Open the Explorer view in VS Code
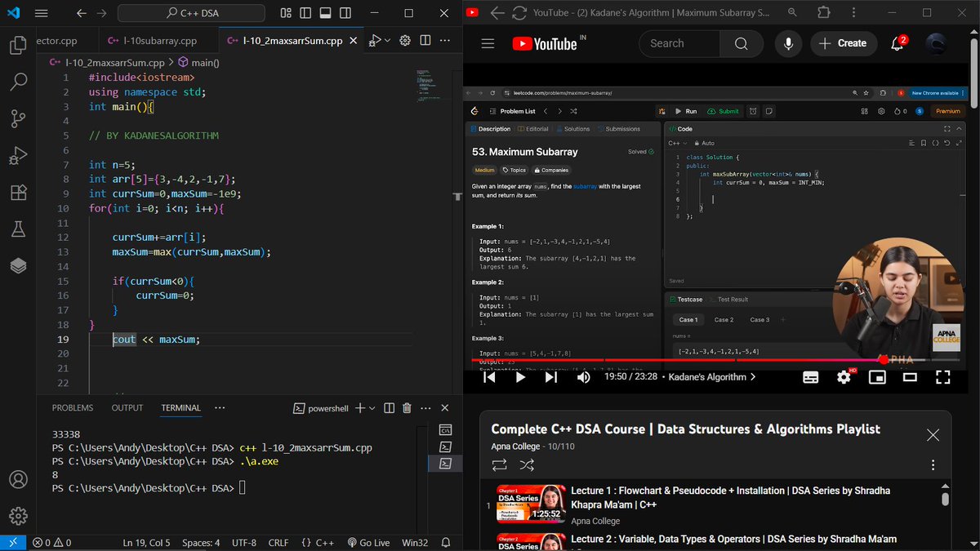The width and height of the screenshot is (980, 551). pyautogui.click(x=18, y=45)
